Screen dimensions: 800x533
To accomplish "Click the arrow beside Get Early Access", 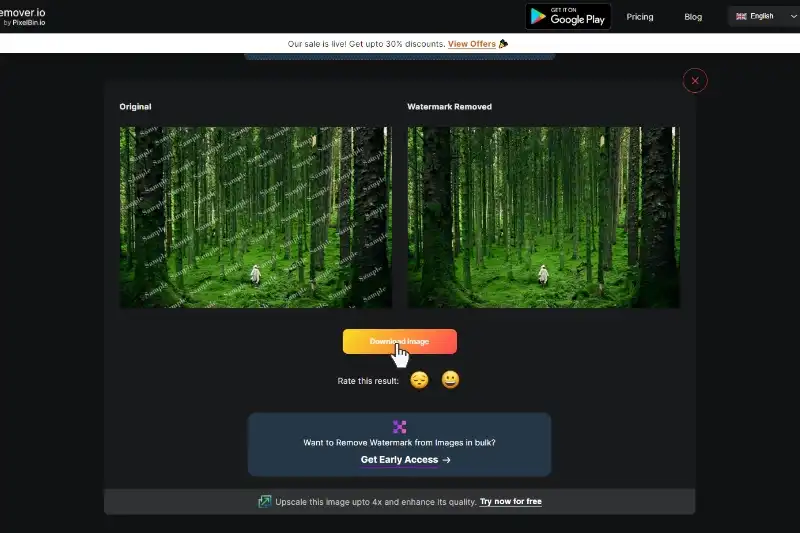I will tap(446, 460).
